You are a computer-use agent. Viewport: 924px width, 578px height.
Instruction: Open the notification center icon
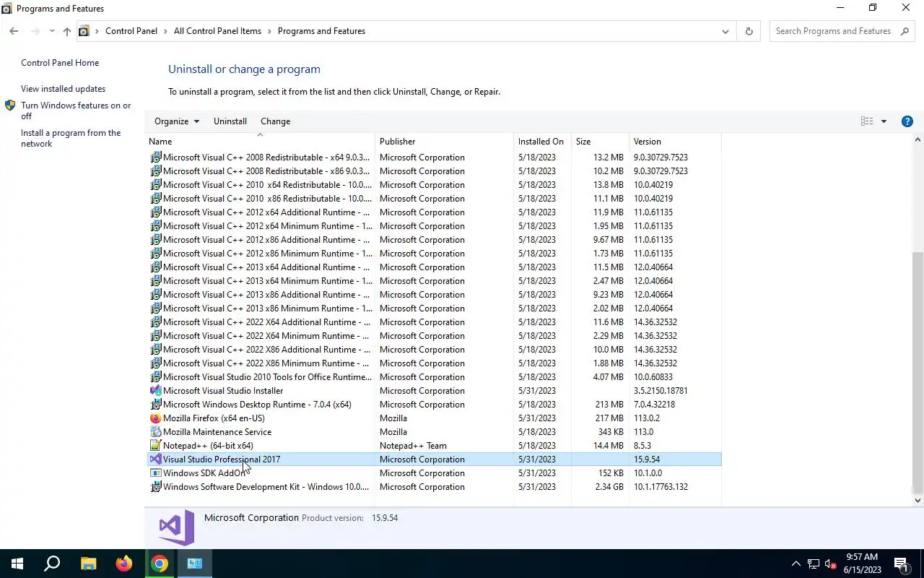pos(901,564)
